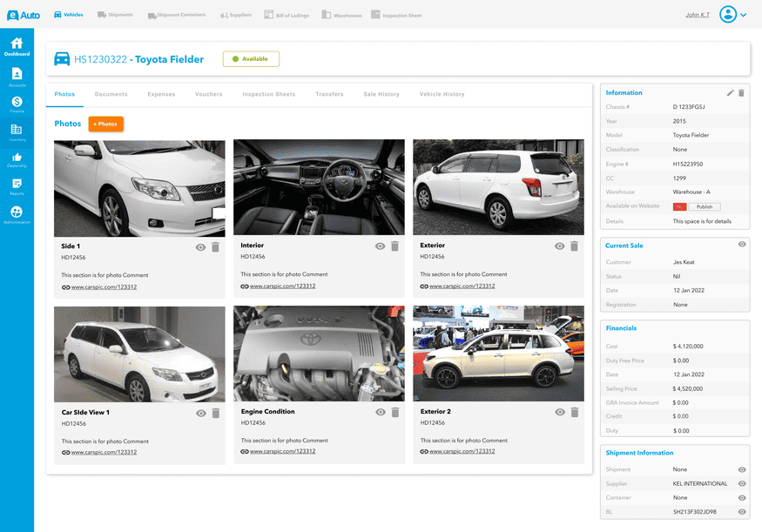Toggle the red Available on Website switch
762x532 pixels.
679,207
